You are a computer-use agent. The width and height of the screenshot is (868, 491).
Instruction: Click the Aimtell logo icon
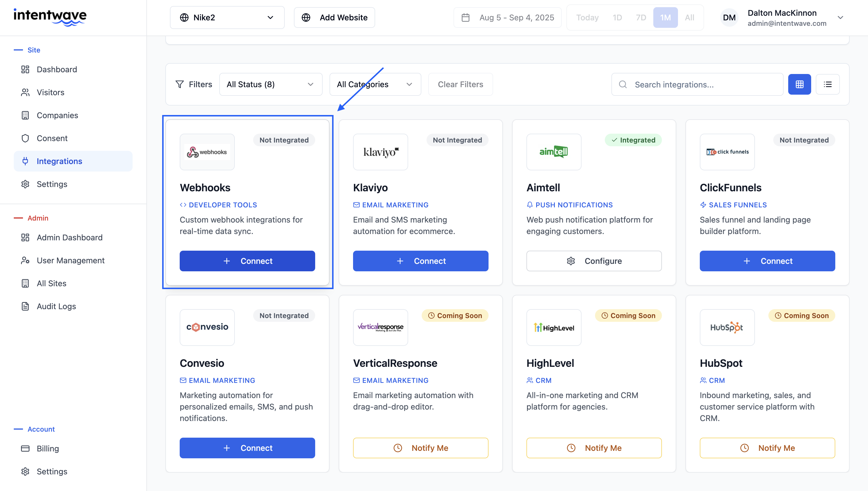pyautogui.click(x=553, y=152)
